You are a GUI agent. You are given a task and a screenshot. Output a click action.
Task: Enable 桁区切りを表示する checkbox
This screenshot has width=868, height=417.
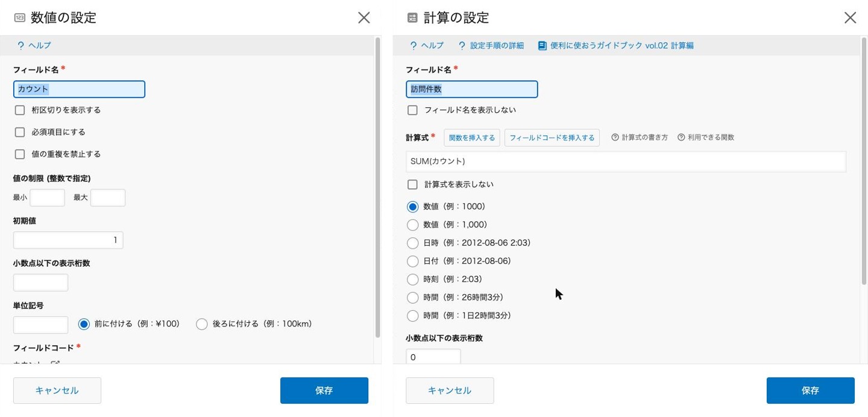(x=20, y=110)
